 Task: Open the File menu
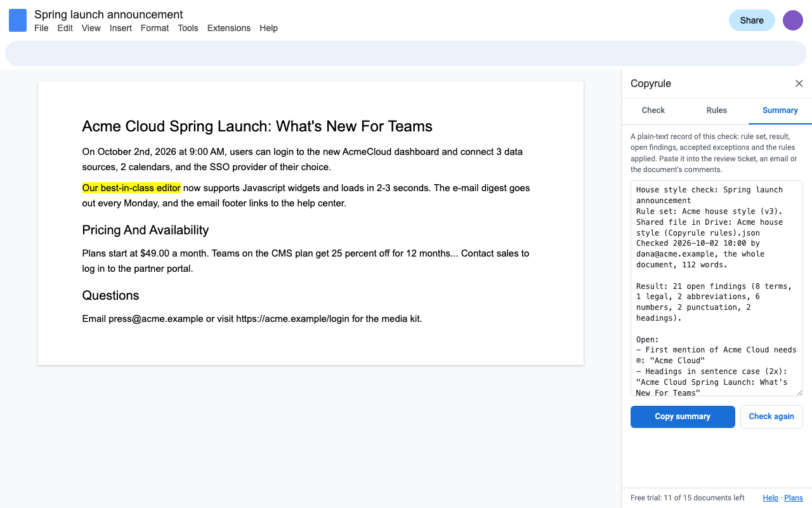(41, 28)
